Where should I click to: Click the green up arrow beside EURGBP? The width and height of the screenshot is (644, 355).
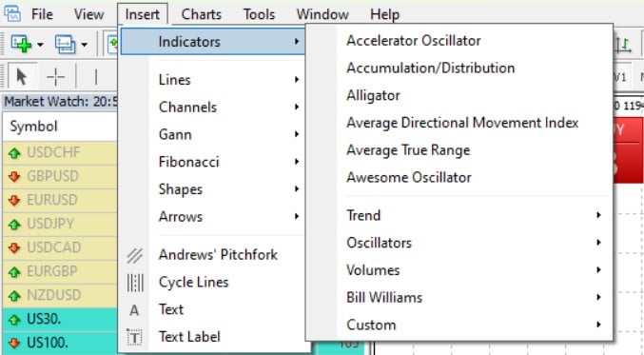14,272
